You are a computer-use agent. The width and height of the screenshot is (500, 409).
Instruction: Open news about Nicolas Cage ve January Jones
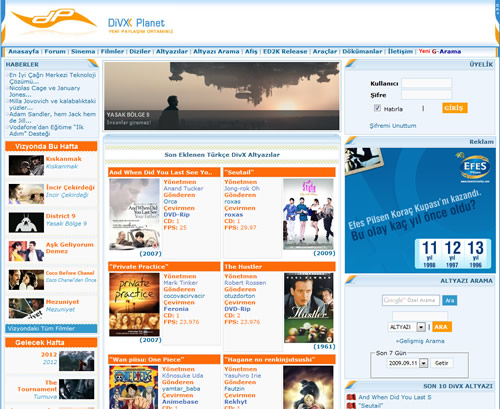45,91
